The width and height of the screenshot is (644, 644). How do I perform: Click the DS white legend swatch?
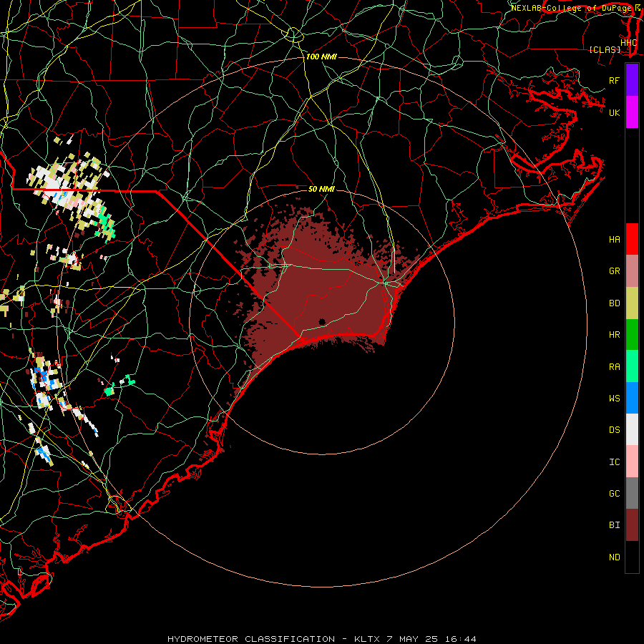coord(632,429)
